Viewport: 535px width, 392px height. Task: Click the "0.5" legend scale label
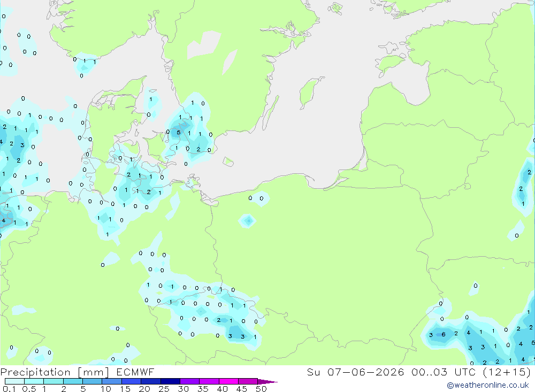29,389
